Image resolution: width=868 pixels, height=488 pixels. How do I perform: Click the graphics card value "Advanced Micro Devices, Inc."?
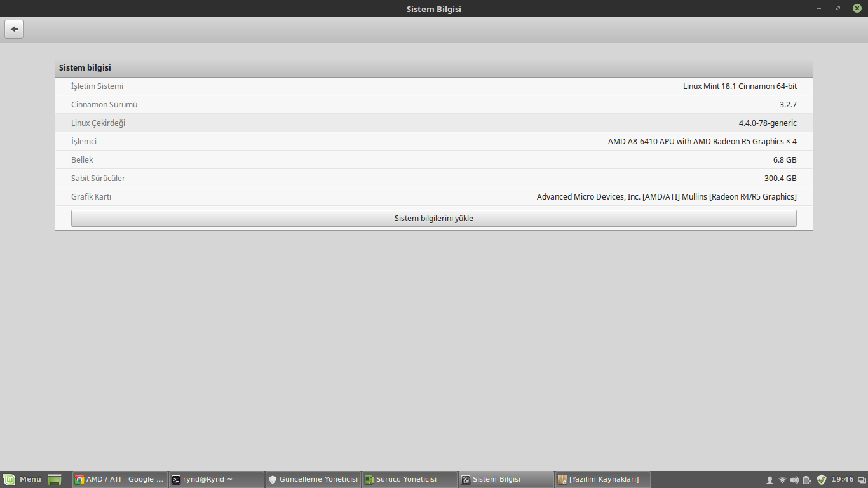(x=588, y=197)
